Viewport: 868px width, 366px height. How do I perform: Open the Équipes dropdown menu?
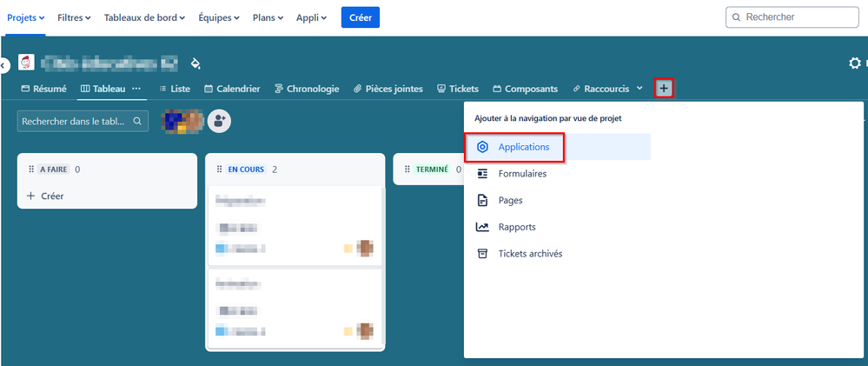tap(219, 17)
